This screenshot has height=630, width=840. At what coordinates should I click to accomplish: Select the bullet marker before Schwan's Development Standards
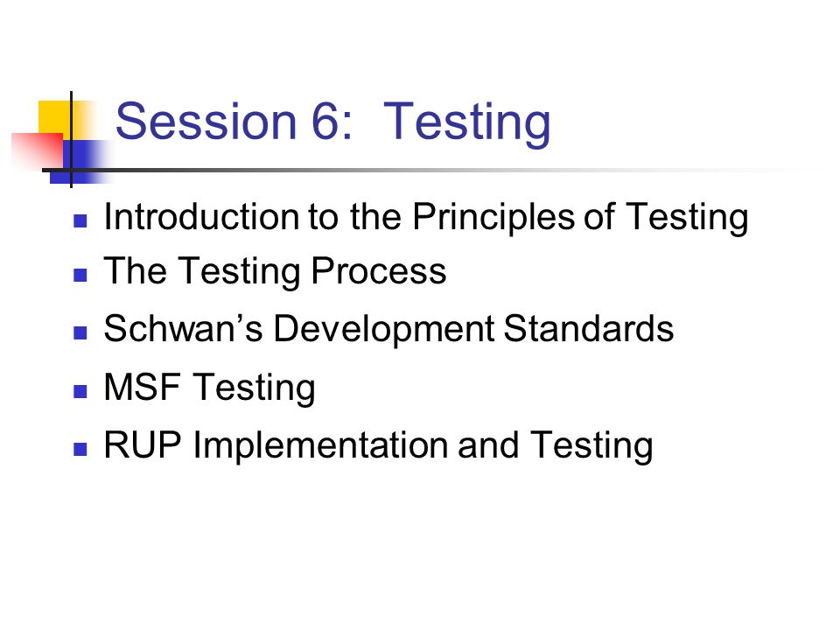coord(80,332)
